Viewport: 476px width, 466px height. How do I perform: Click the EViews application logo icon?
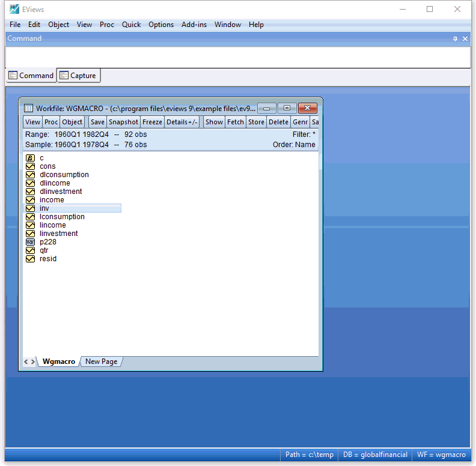[14, 9]
